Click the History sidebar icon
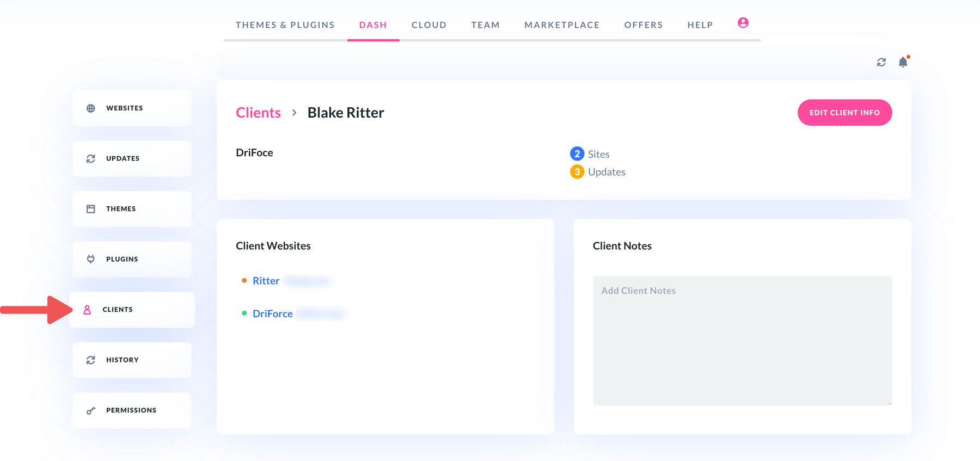Viewport: 980px width, 461px height. point(91,360)
